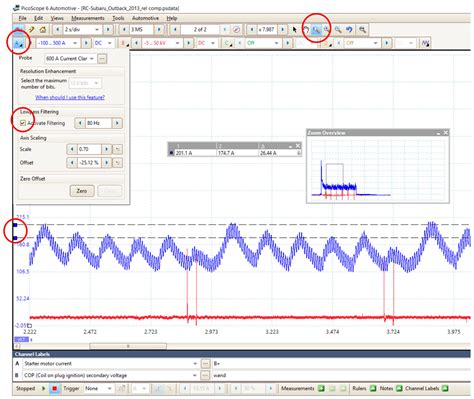This screenshot has height=399, width=474.
Task: Open the Help menu
Action: pyautogui.click(x=172, y=18)
